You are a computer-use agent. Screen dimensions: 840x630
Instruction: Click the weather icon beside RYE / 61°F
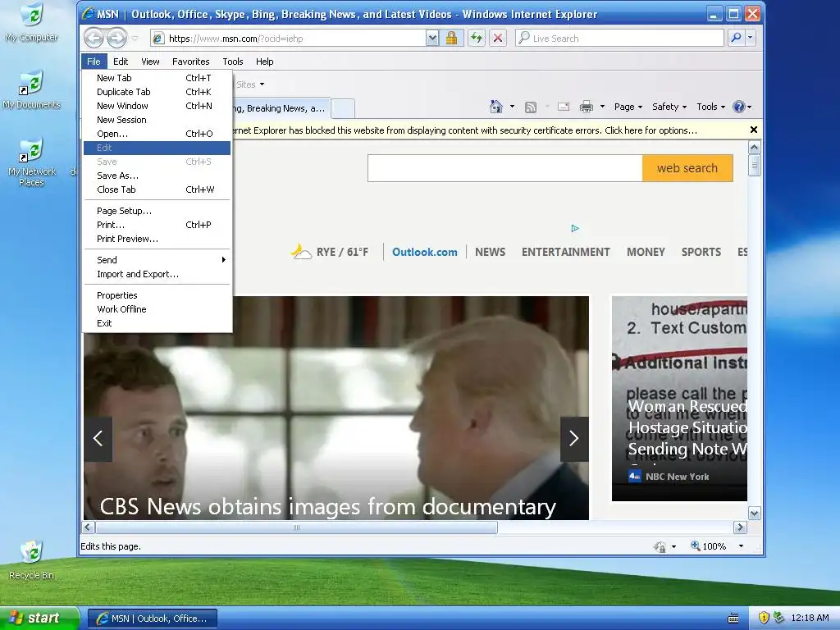pyautogui.click(x=301, y=251)
